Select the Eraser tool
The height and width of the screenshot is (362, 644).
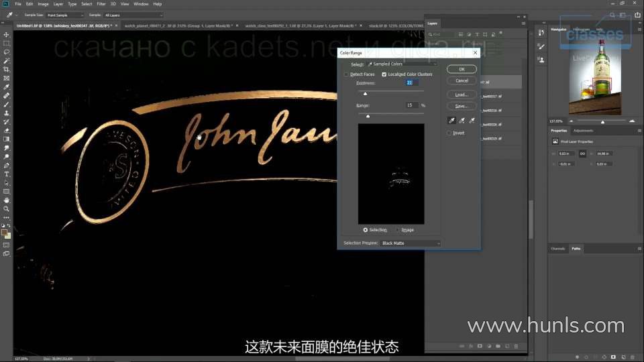point(6,131)
